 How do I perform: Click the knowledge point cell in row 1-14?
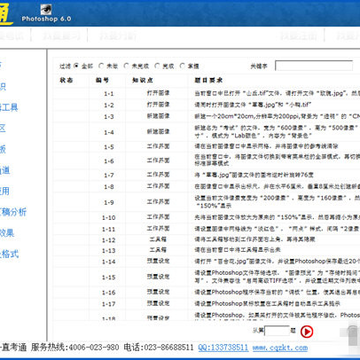(x=158, y=261)
